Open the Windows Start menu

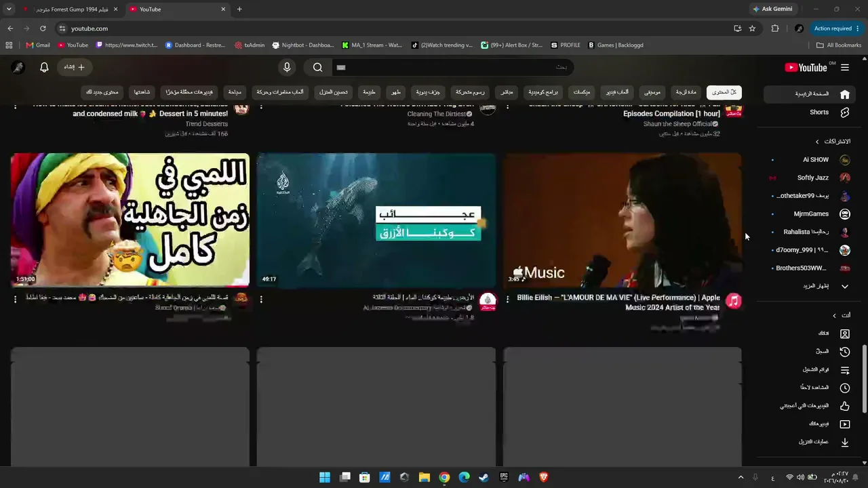pos(325,477)
